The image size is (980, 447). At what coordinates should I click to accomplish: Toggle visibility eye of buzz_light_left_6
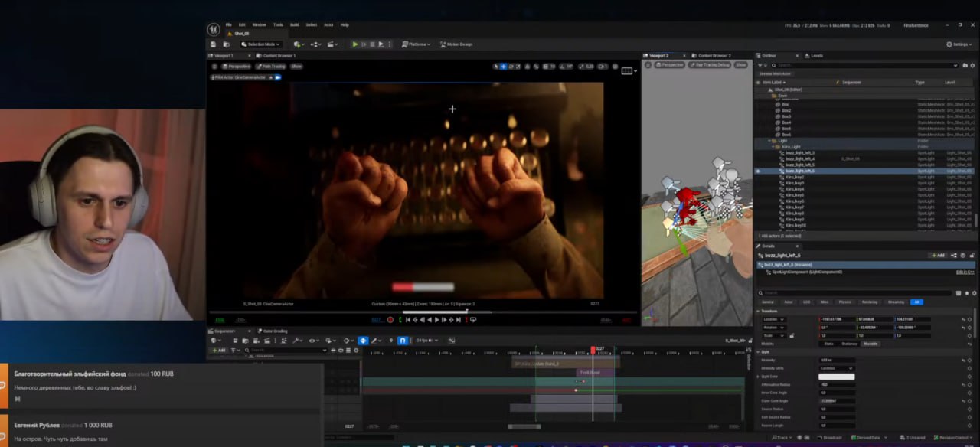[758, 171]
